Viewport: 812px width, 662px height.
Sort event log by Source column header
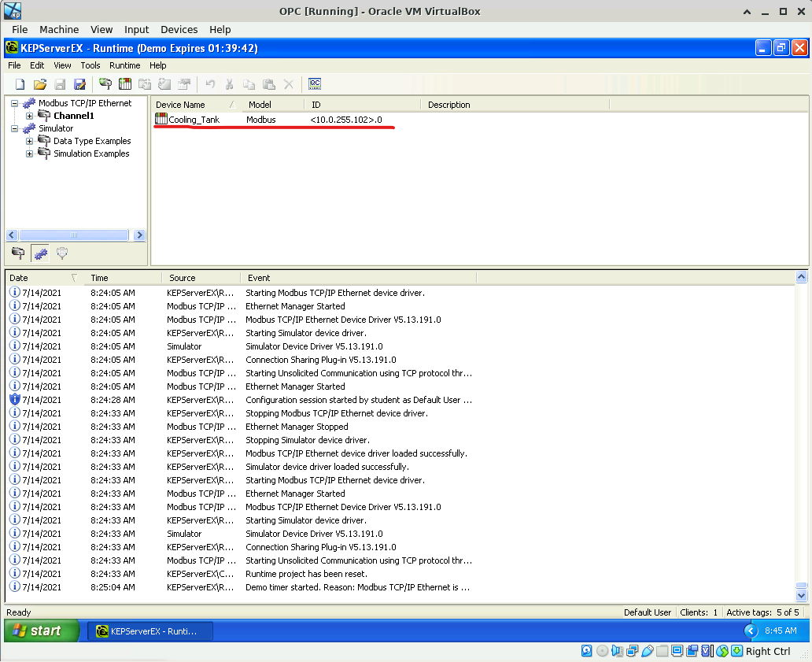(x=201, y=278)
